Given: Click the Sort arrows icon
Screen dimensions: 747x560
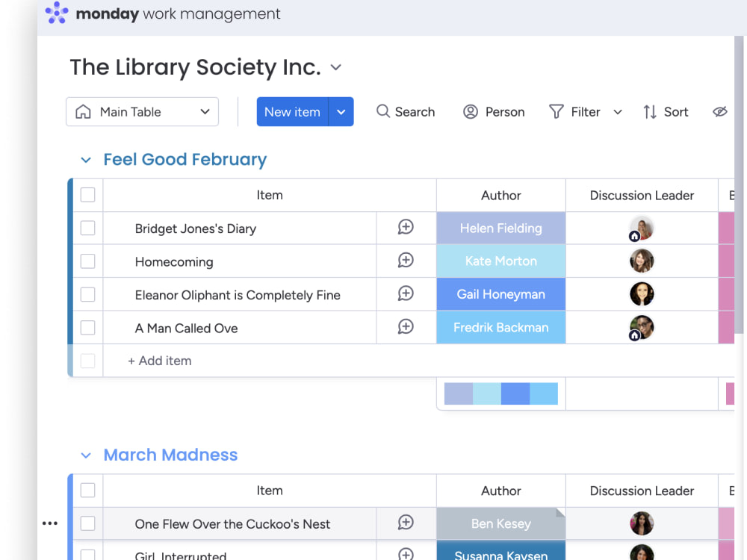Looking at the screenshot, I should pyautogui.click(x=650, y=112).
